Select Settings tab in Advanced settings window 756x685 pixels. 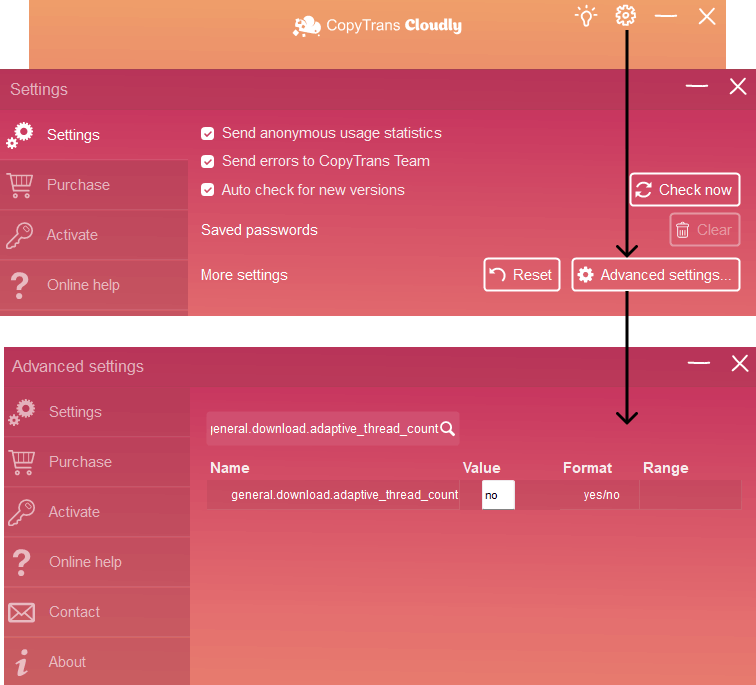[x=97, y=412]
